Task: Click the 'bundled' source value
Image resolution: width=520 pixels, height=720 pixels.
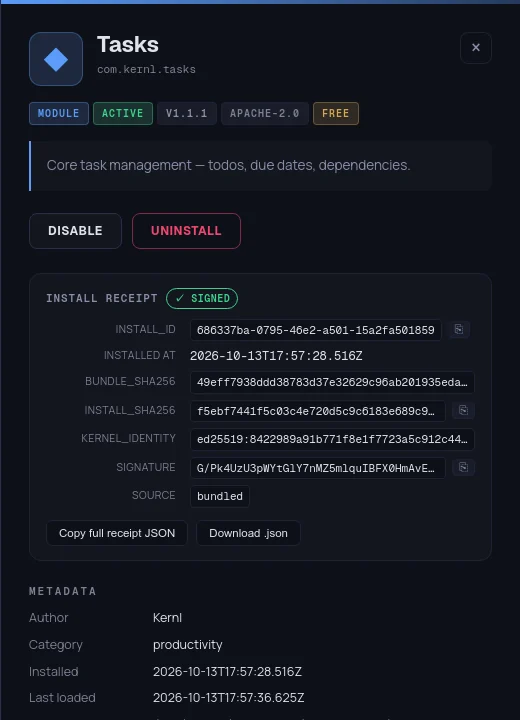Action: (x=220, y=496)
